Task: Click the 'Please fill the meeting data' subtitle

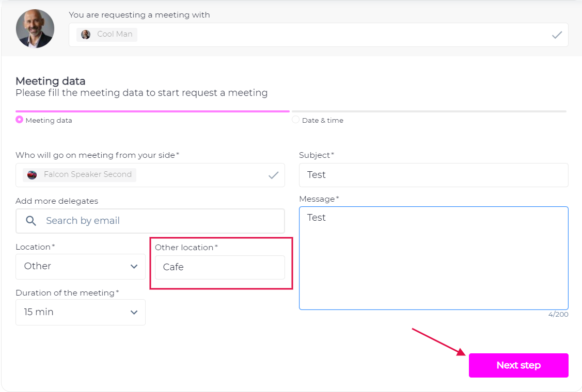Action: (141, 93)
